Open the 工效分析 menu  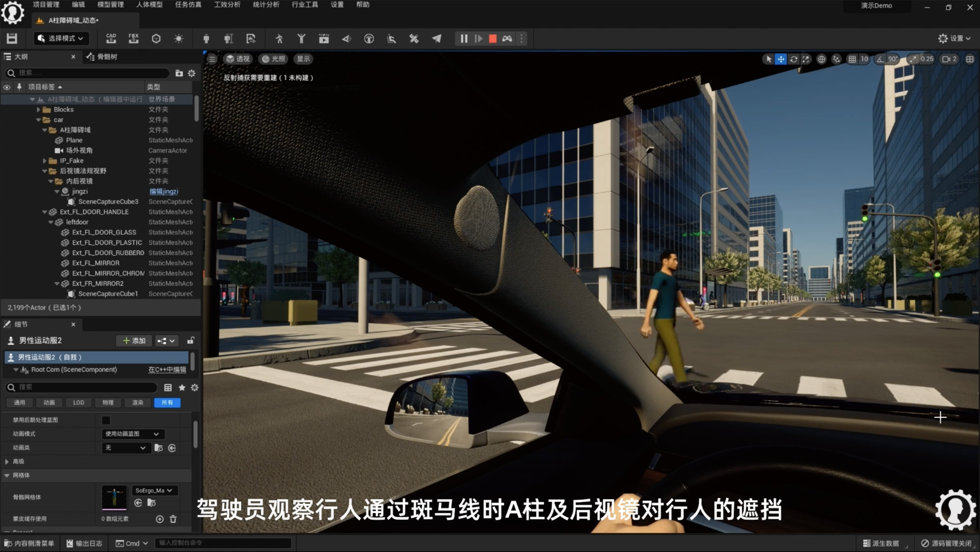(227, 5)
